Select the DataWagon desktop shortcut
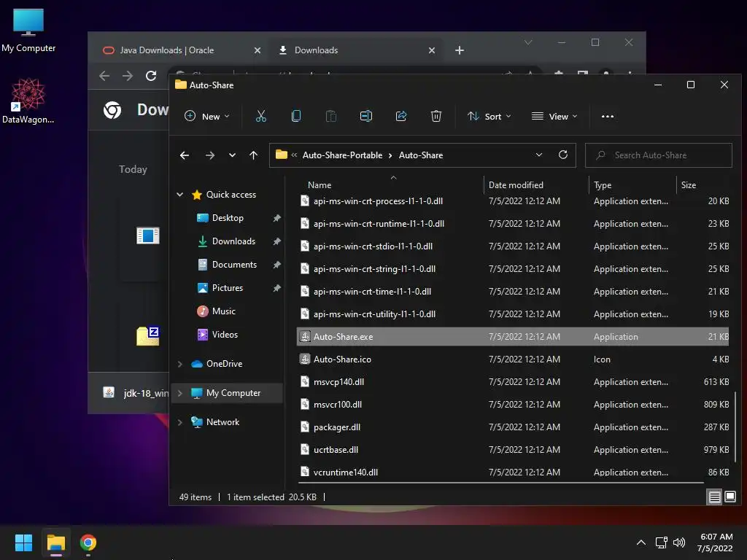The width and height of the screenshot is (747, 560). [x=28, y=101]
